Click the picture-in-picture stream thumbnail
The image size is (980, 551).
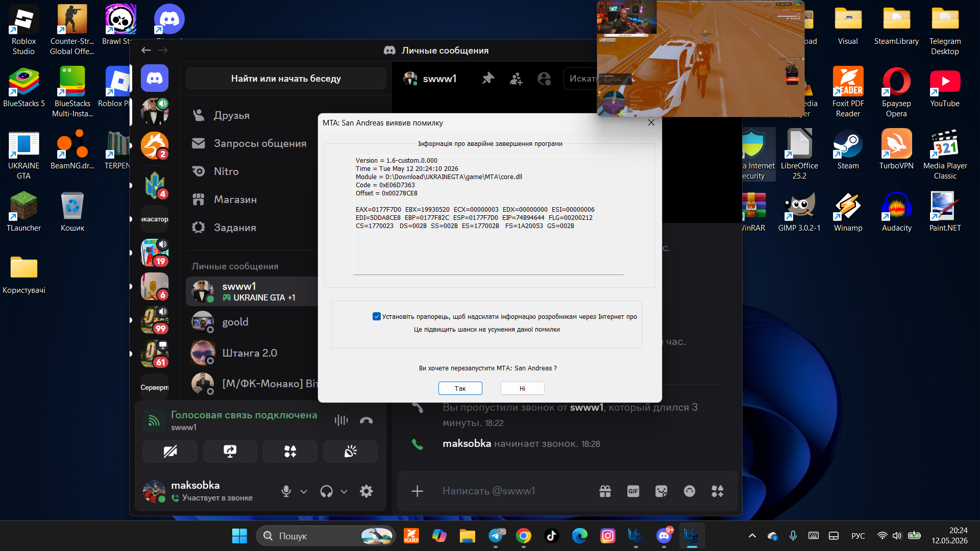[700, 59]
